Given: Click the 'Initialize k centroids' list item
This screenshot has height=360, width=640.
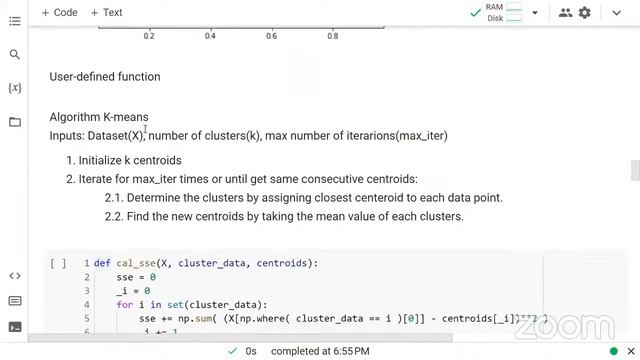Looking at the screenshot, I should point(130,160).
